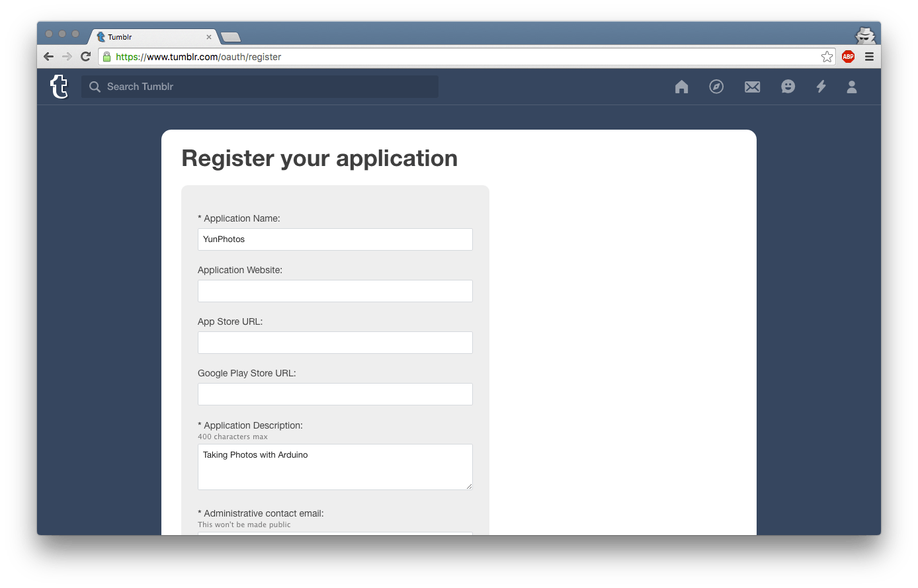The image size is (918, 588).
Task: Click the browser Forward arrow
Action: pyautogui.click(x=67, y=56)
